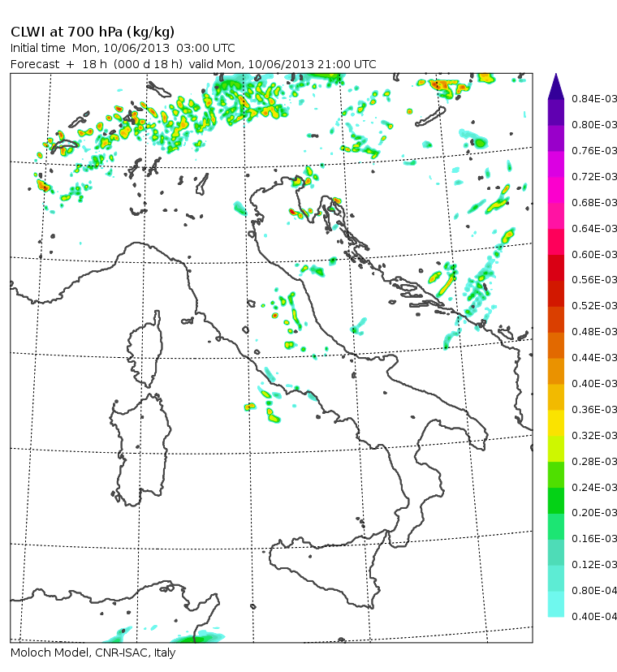The image size is (617, 672).
Task: Click the orange swatch between 0.44E-03 and 0.48E-03
Action: pyautogui.click(x=556, y=346)
